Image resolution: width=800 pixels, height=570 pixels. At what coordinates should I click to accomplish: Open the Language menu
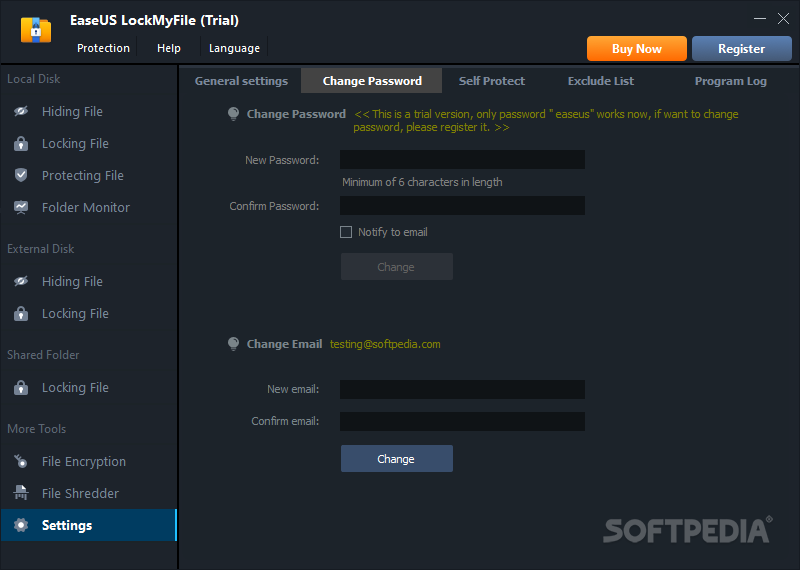[x=234, y=48]
